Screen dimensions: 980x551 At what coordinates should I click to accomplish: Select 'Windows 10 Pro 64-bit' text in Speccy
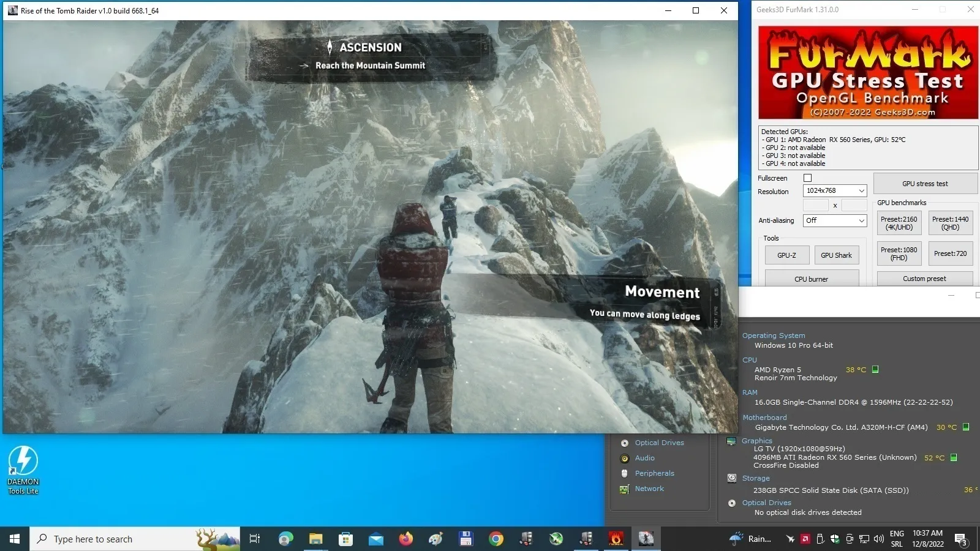click(793, 345)
